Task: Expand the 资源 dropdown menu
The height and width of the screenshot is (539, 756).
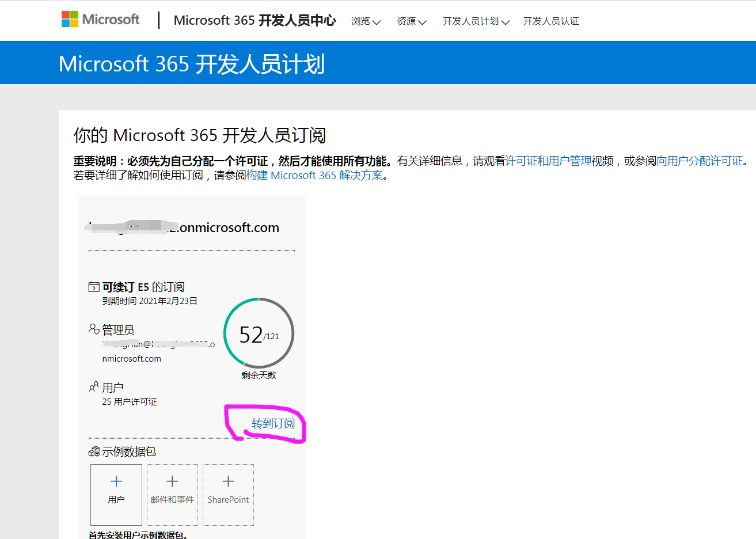Action: tap(411, 21)
